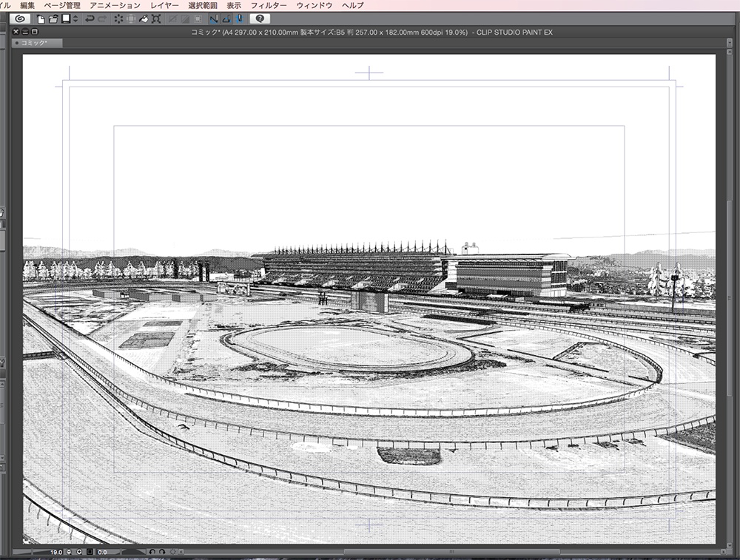
Task: Click the horizontal scrollbar thumb
Action: (x=451, y=552)
